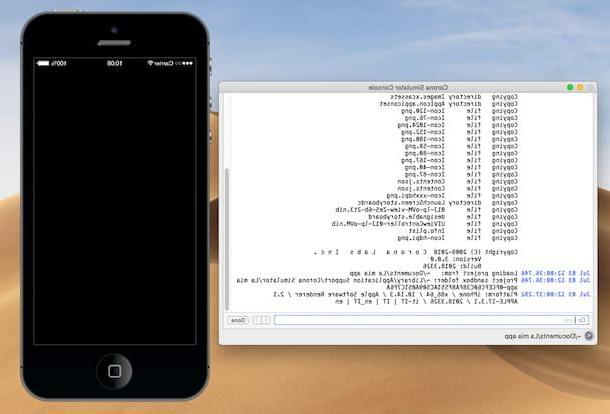The height and width of the screenshot is (414, 610).
Task: Click the Icon-120.png log line
Action: pyautogui.click(x=460, y=111)
